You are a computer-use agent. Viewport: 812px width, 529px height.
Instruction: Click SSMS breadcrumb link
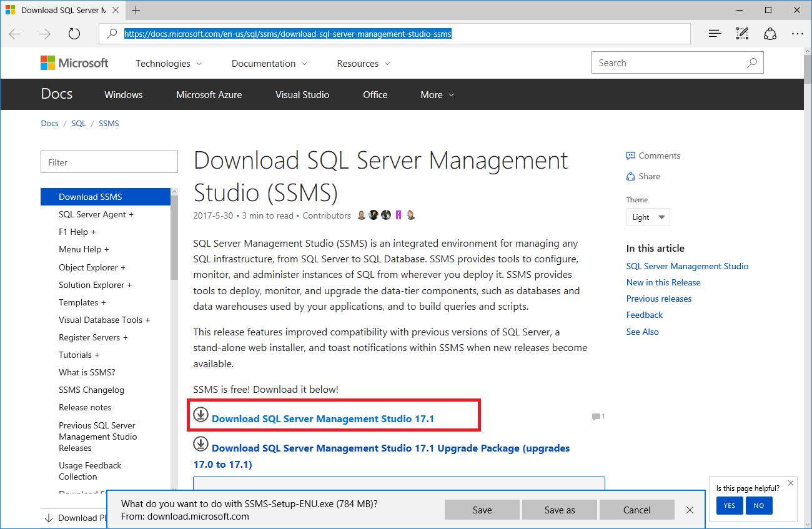pos(109,123)
